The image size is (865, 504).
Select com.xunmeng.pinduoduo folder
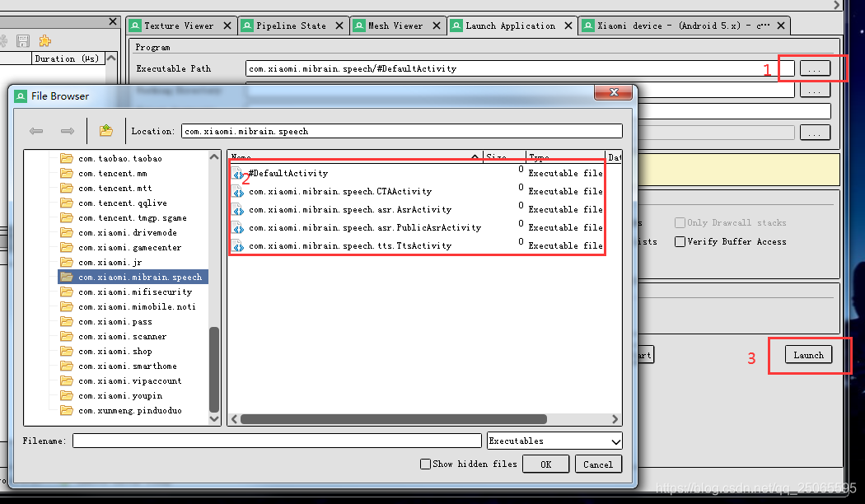(x=129, y=411)
